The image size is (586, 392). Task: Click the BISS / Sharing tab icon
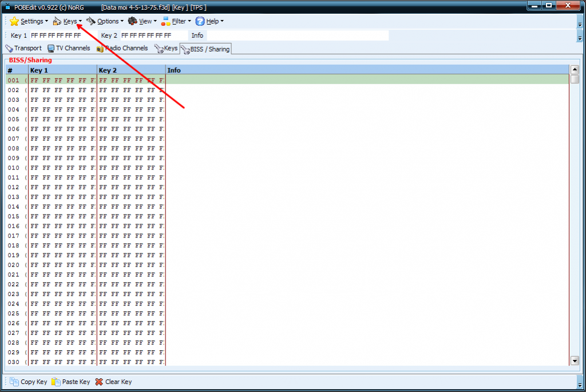click(x=185, y=49)
